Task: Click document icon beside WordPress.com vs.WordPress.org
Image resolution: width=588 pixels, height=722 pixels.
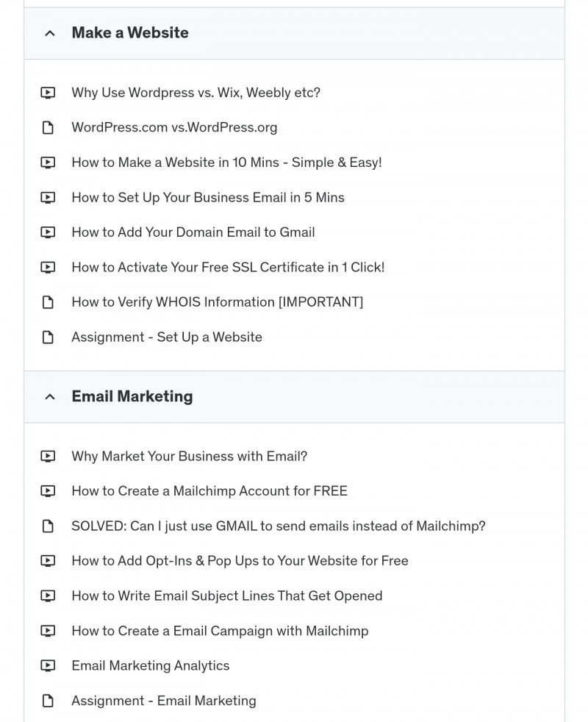Action: tap(48, 127)
